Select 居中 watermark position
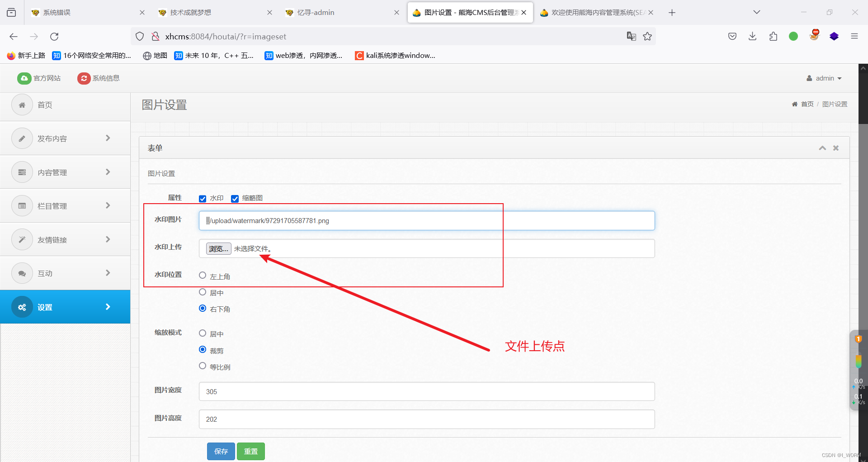Screen dimensions: 868x462 (x=203, y=292)
